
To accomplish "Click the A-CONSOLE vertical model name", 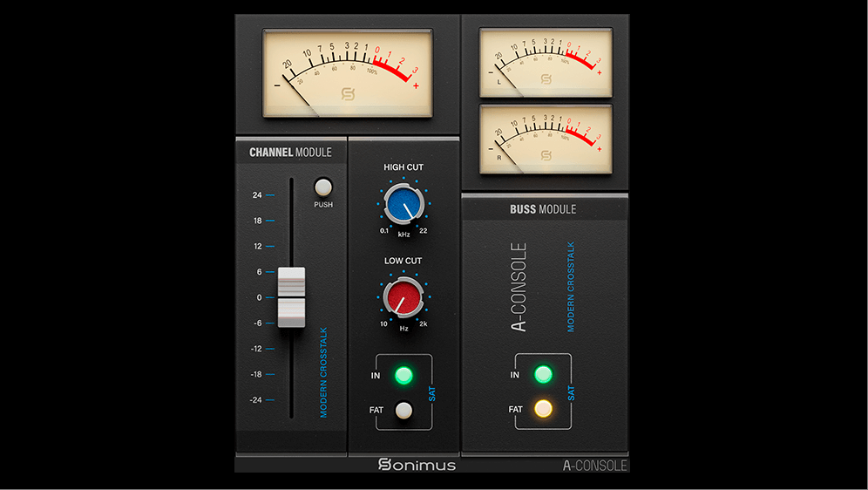I will [x=519, y=287].
